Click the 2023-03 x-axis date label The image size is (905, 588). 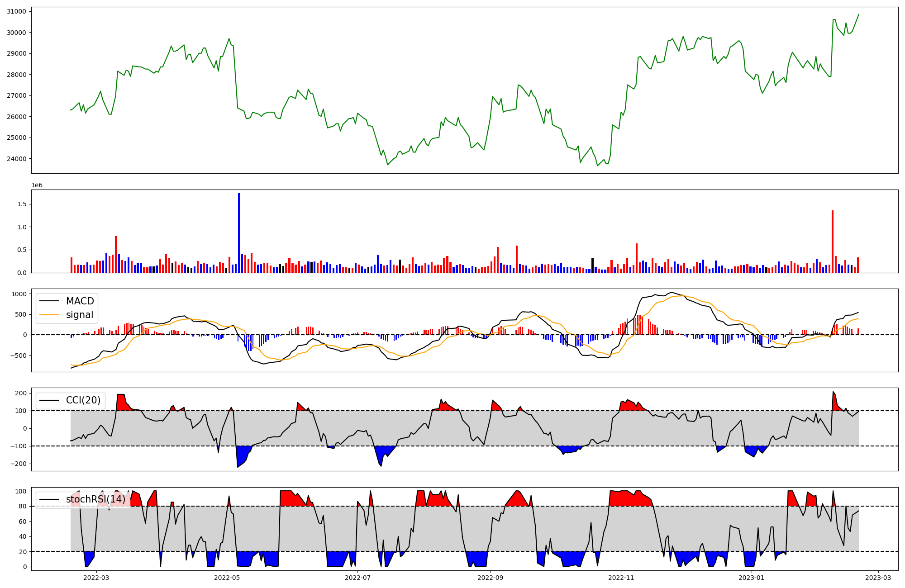[x=878, y=578]
